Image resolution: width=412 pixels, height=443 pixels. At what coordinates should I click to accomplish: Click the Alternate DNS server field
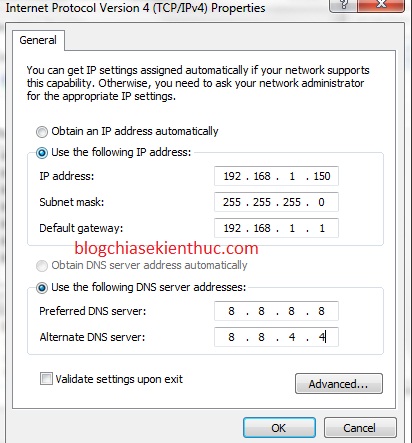pos(276,337)
